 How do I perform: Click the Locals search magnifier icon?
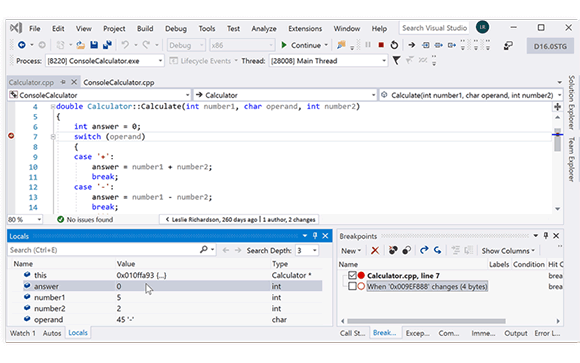(x=203, y=250)
